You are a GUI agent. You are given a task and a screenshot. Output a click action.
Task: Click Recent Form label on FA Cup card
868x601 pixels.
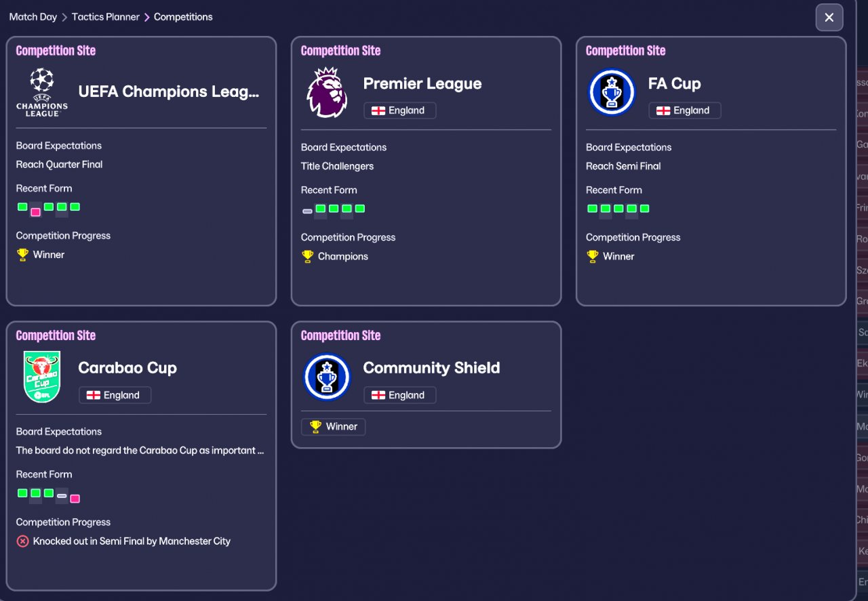[614, 190]
